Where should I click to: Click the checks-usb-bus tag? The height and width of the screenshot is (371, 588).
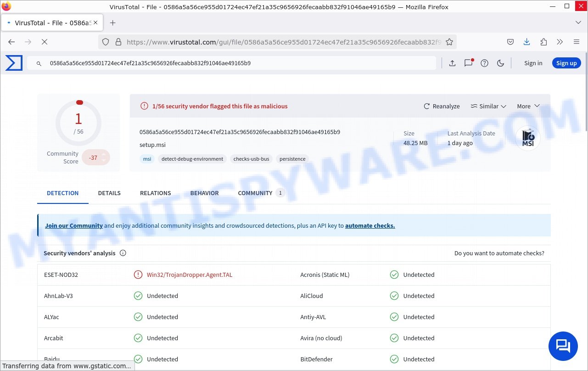[x=251, y=159]
